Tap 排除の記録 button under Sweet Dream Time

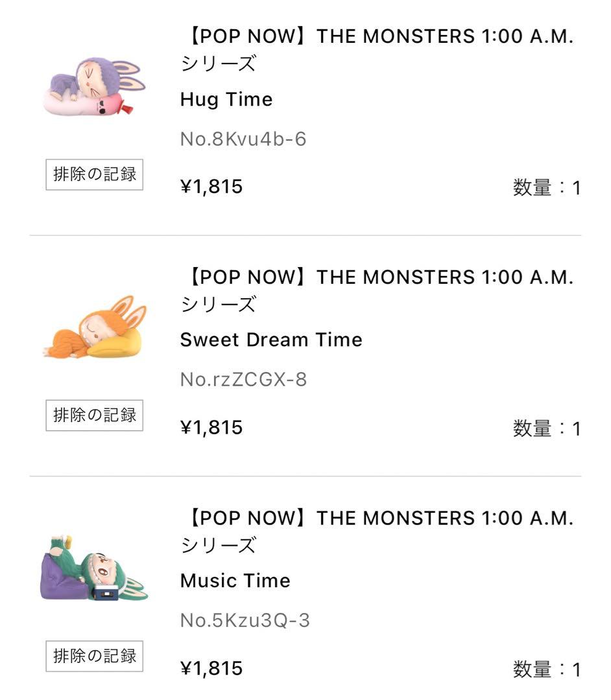coord(95,415)
